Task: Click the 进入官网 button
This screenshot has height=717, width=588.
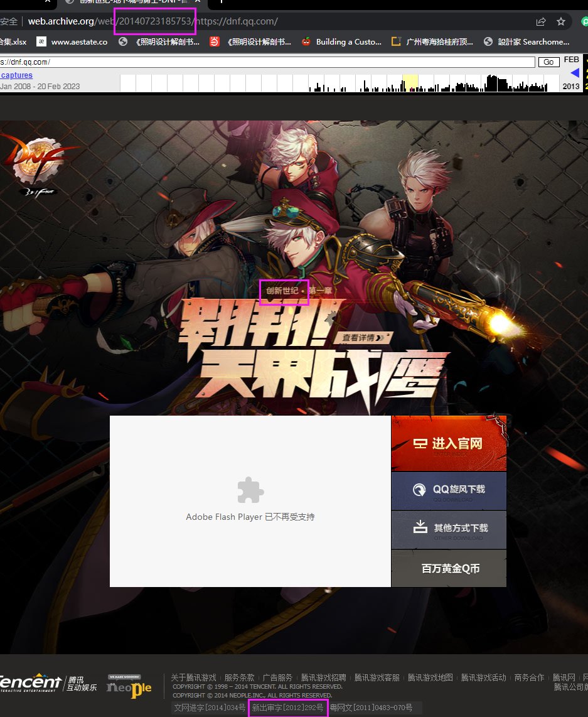Action: click(449, 443)
